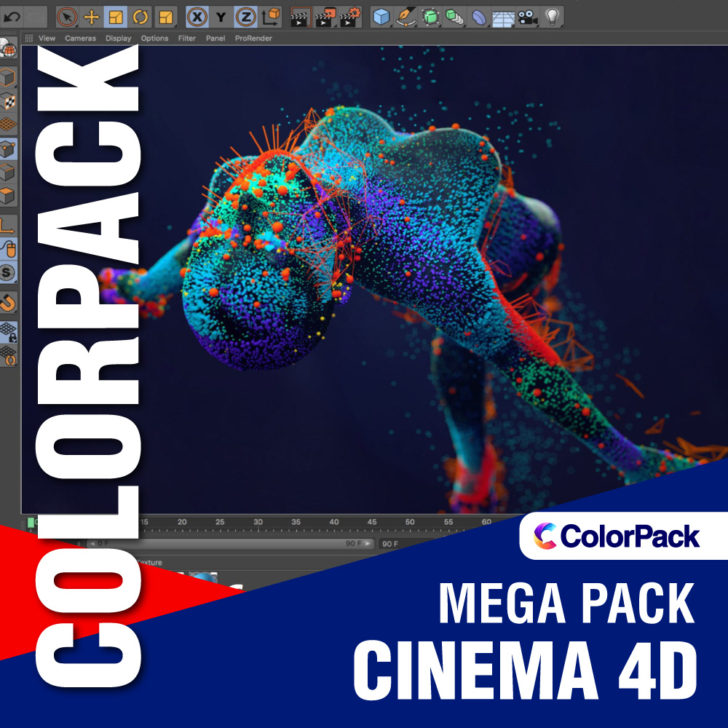Viewport: 728px width, 728px height.
Task: Open the ProRender viewport menu
Action: (253, 39)
